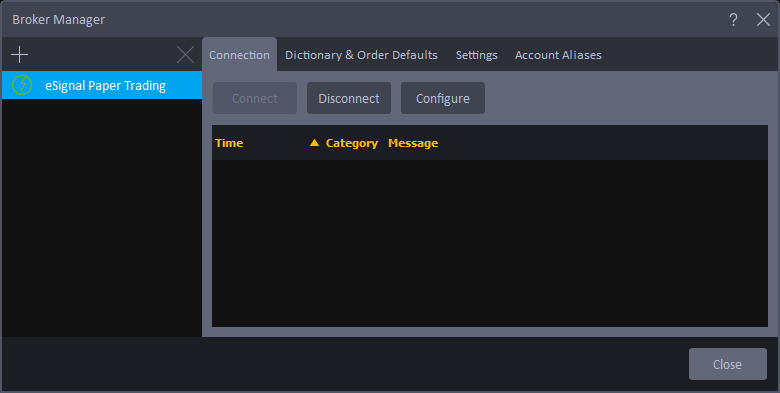Remove selected broker with X icon
780x393 pixels.
click(x=185, y=54)
